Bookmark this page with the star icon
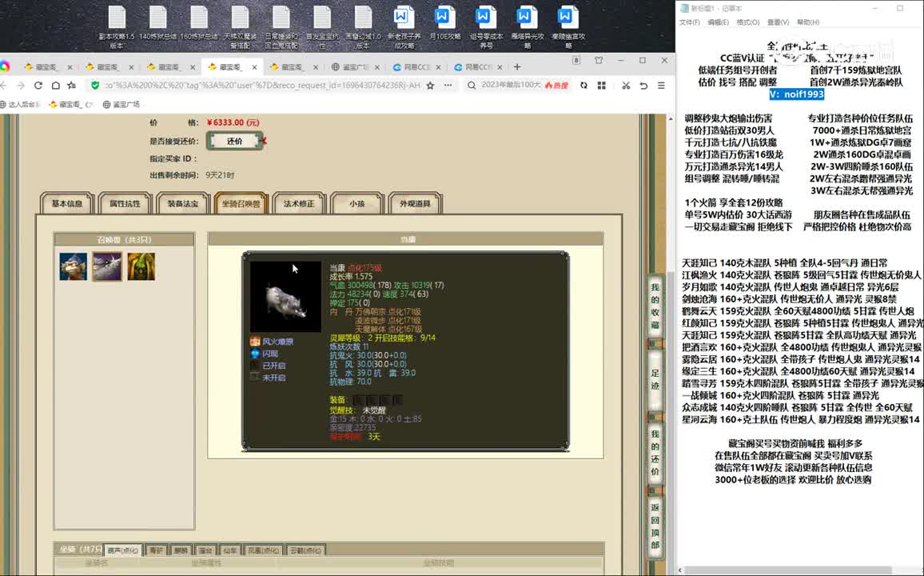Image resolution: width=924 pixels, height=576 pixels. click(431, 86)
